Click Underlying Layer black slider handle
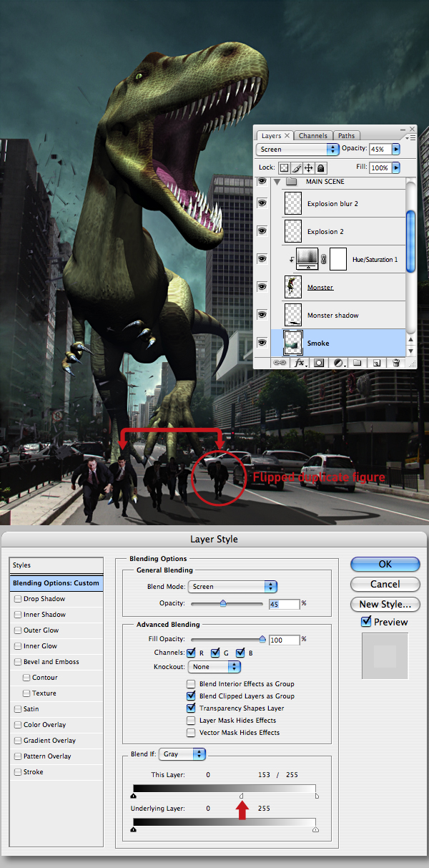 point(134,829)
